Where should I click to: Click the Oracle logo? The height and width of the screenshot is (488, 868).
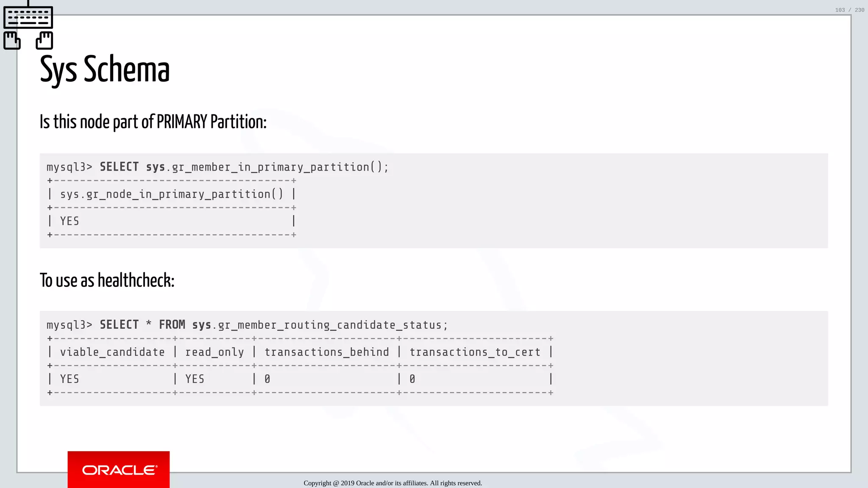(119, 469)
